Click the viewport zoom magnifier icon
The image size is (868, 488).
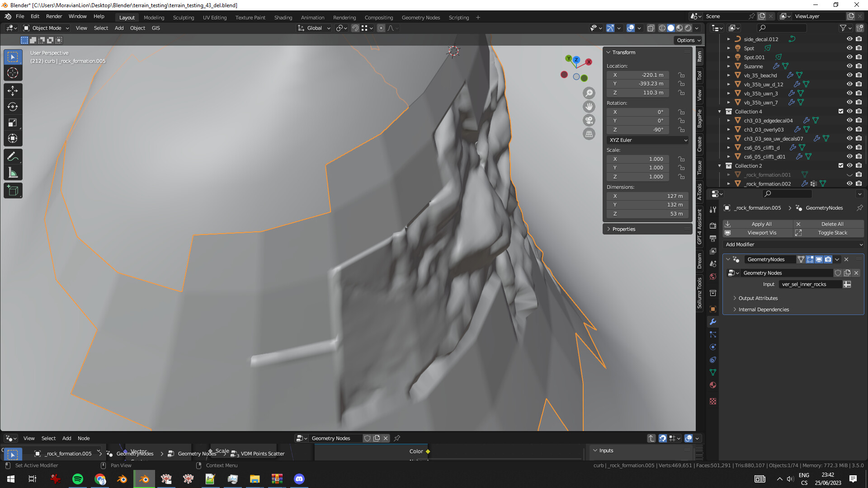tap(589, 93)
